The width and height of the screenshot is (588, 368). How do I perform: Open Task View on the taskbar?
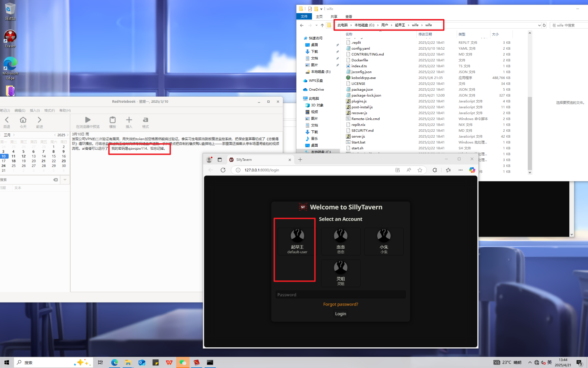(100, 362)
